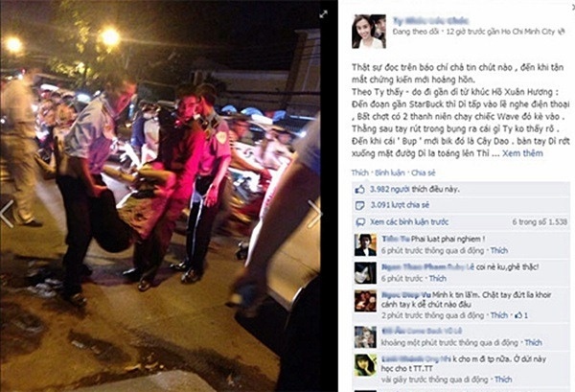Click the thumbs-up likes icon

(360, 189)
